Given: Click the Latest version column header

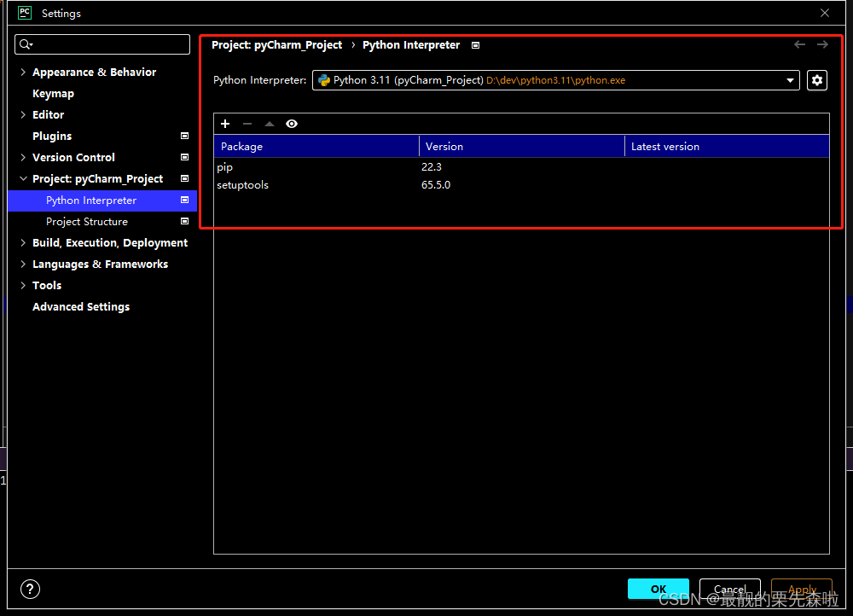Looking at the screenshot, I should pyautogui.click(x=727, y=147).
